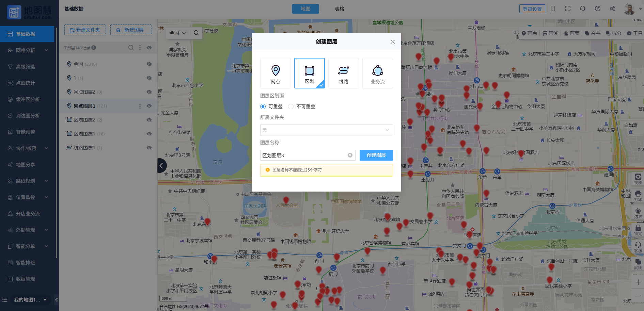The image size is (644, 311).
Task: Toggle visibility of 网点图层1 layer
Action: point(149,106)
